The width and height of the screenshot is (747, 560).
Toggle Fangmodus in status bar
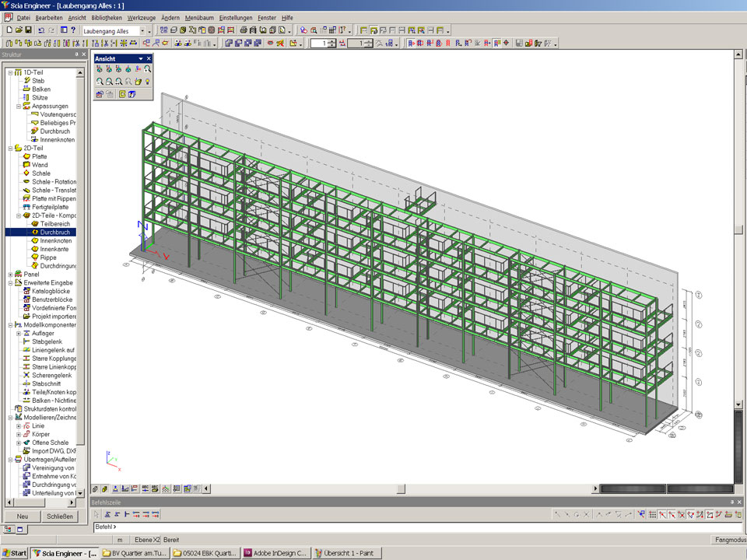click(728, 540)
